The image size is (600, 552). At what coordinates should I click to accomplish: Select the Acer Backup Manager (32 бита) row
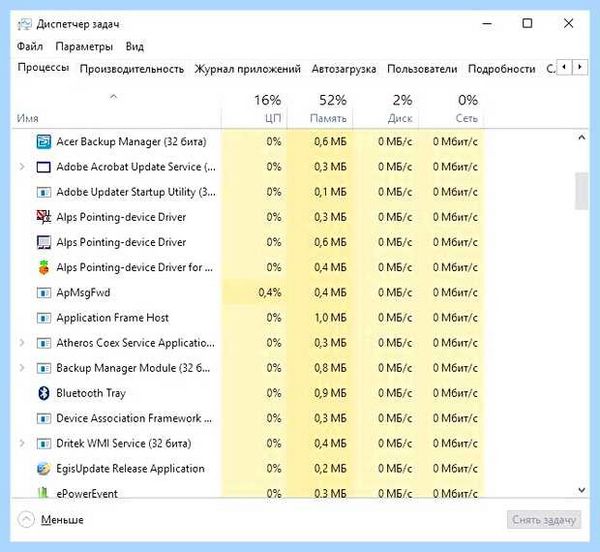click(x=249, y=142)
